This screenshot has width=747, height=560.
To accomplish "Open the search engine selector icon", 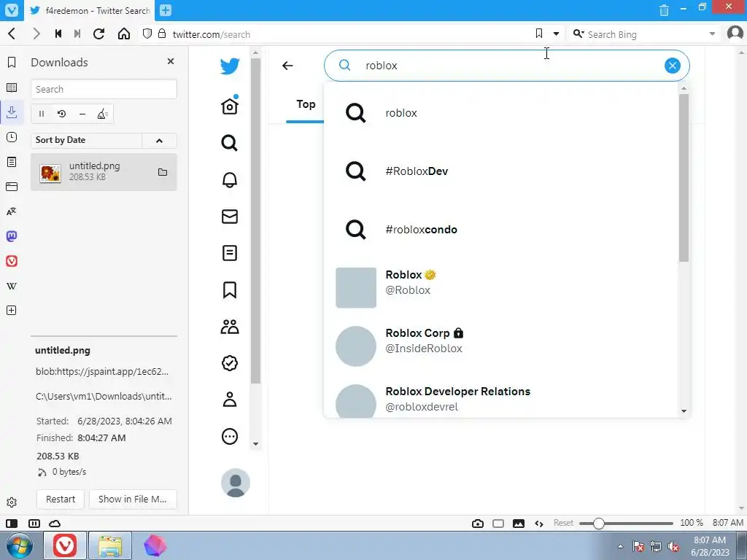I will [x=578, y=34].
